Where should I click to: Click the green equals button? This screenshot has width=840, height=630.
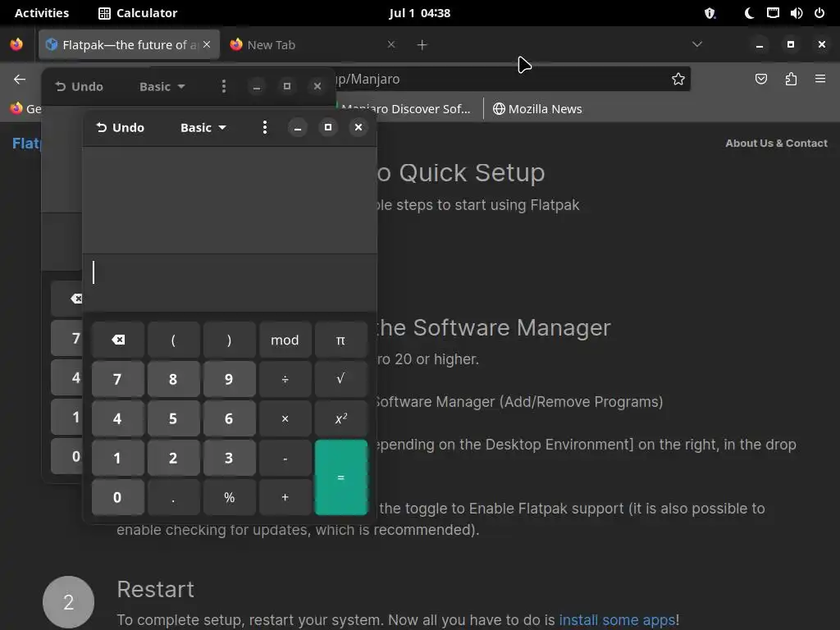point(340,477)
